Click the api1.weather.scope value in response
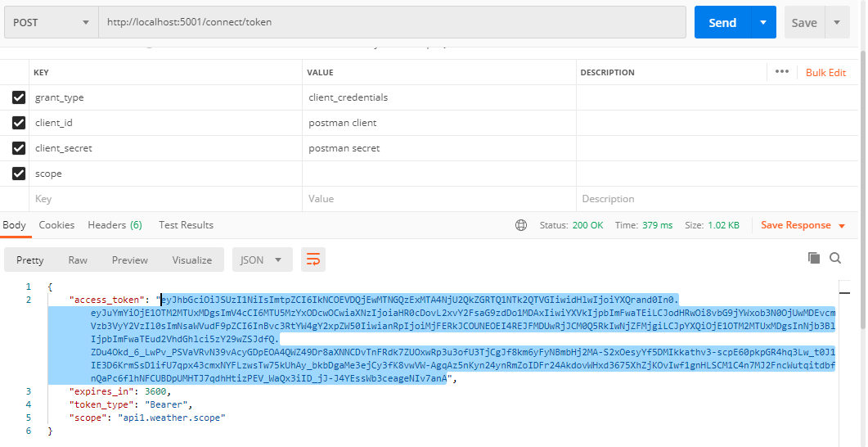Image resolution: width=868 pixels, height=447 pixels. click(172, 418)
